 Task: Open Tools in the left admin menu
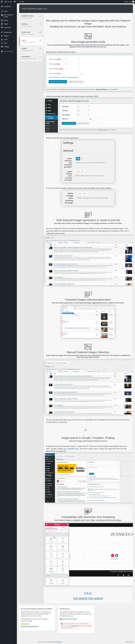click(x=8, y=43)
